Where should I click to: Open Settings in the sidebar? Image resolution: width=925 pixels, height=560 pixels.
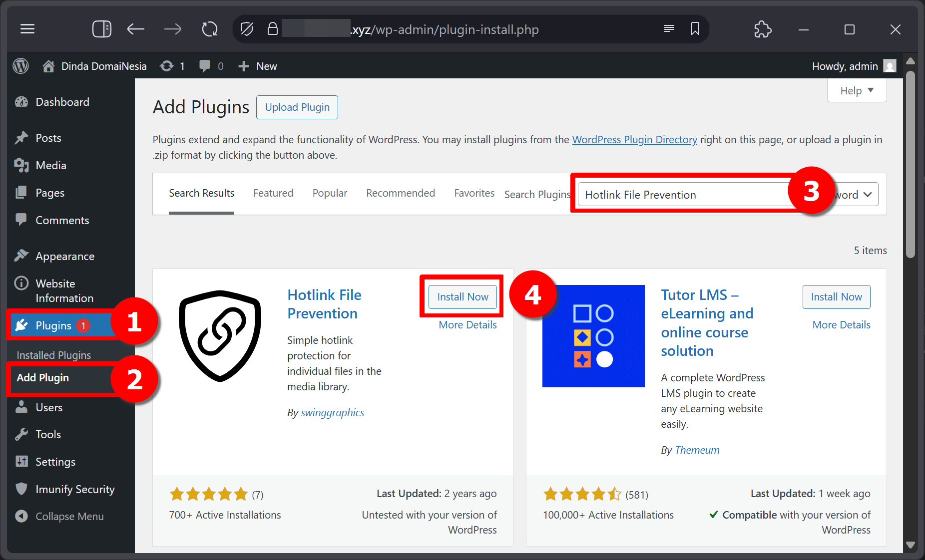[x=55, y=462]
